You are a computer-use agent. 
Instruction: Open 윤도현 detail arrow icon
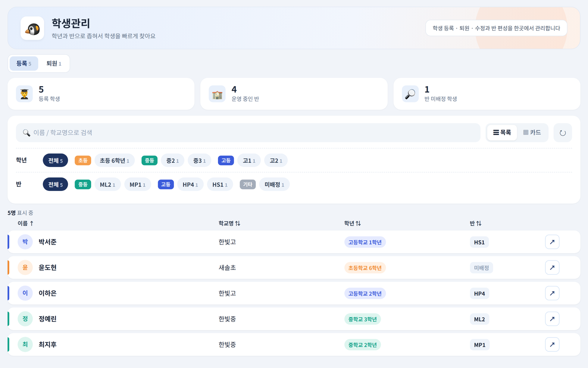pos(552,268)
